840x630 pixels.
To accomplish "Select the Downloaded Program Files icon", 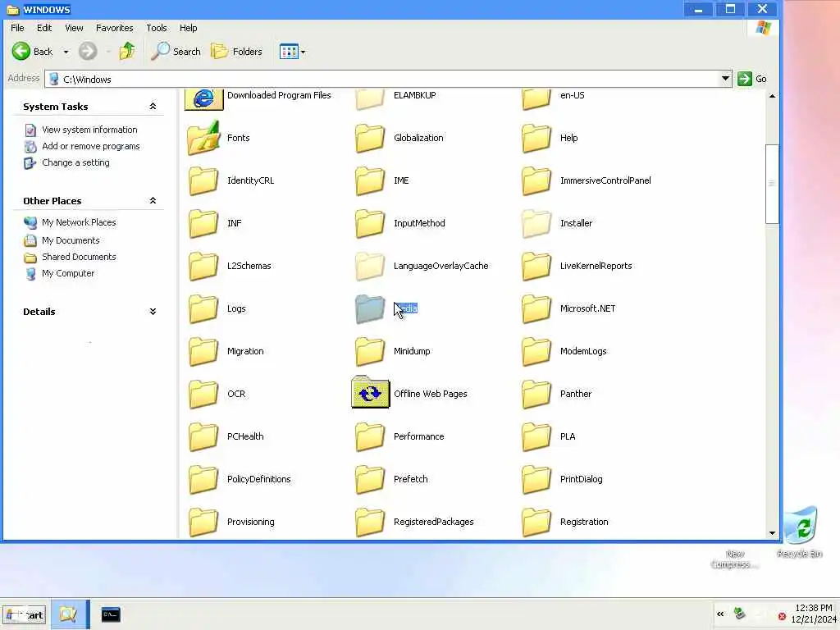I will (x=203, y=99).
